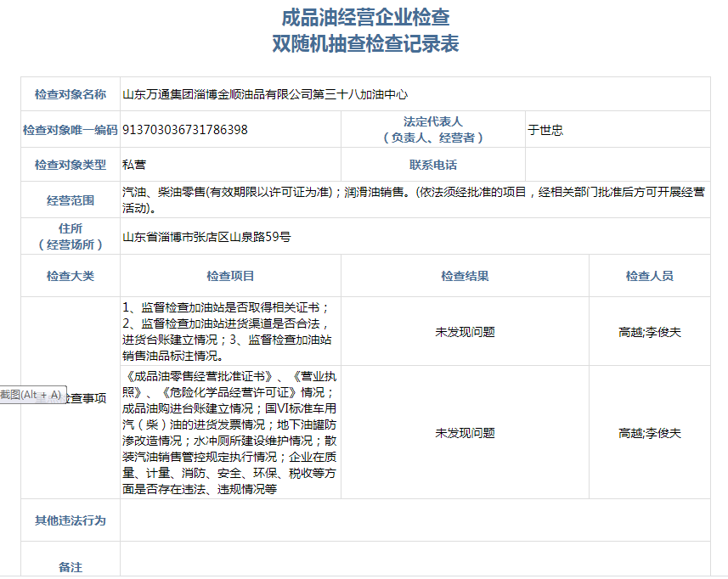Click the name 于世忠
The image size is (728, 579).
click(x=545, y=130)
